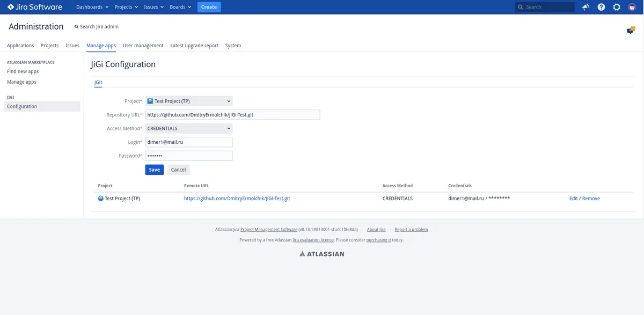This screenshot has width=644, height=315.
Task: Click the Test Project (TP) table cell
Action: click(x=122, y=199)
